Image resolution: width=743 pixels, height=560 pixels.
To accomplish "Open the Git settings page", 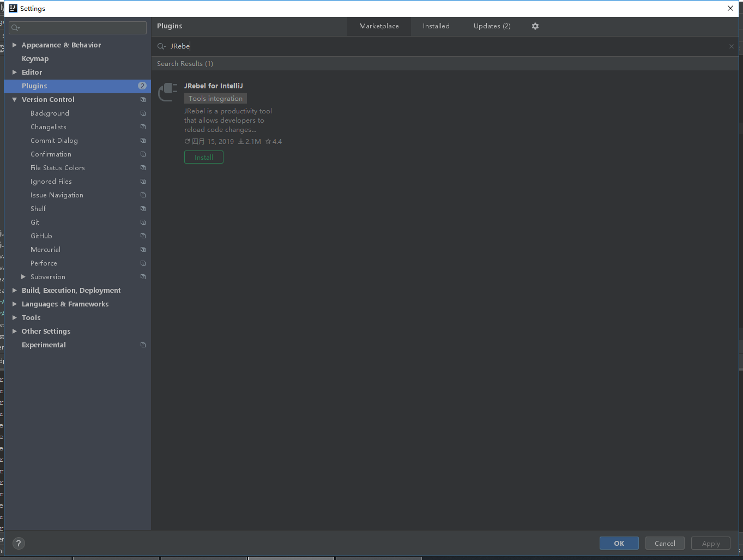I will click(x=35, y=222).
